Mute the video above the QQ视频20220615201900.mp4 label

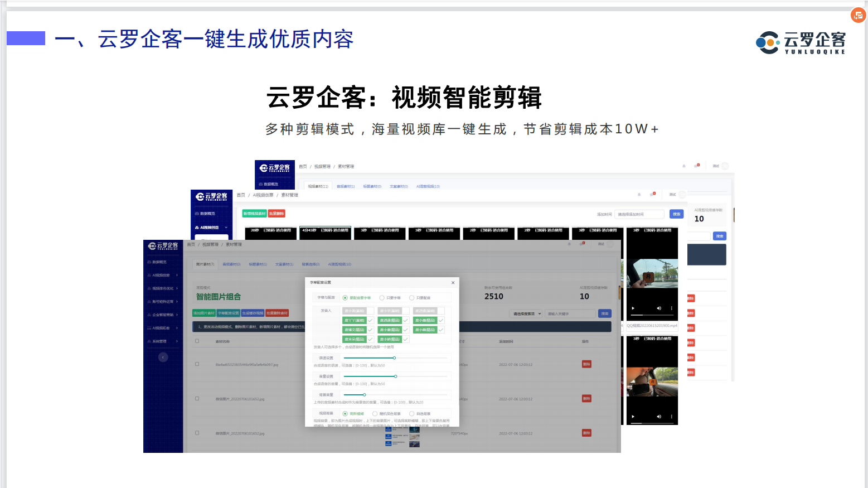click(658, 308)
